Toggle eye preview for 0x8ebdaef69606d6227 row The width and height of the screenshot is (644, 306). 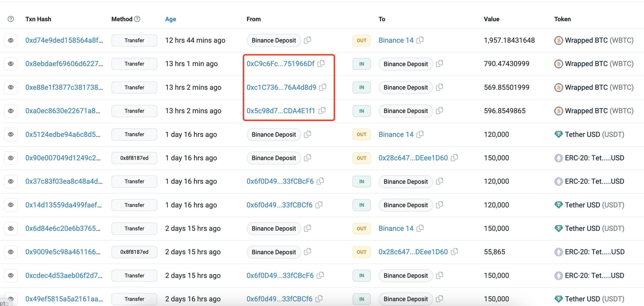tap(11, 64)
